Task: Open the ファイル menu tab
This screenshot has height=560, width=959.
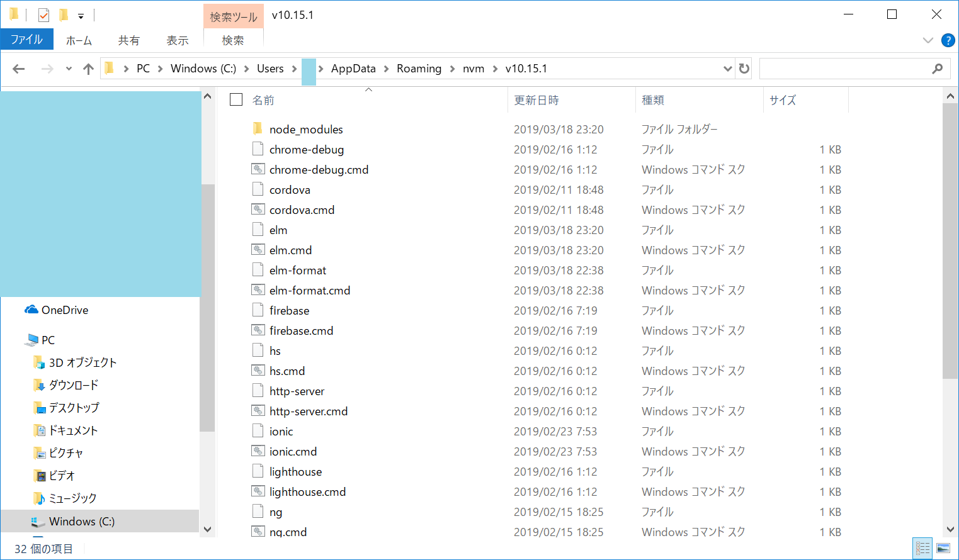Action: [26, 40]
